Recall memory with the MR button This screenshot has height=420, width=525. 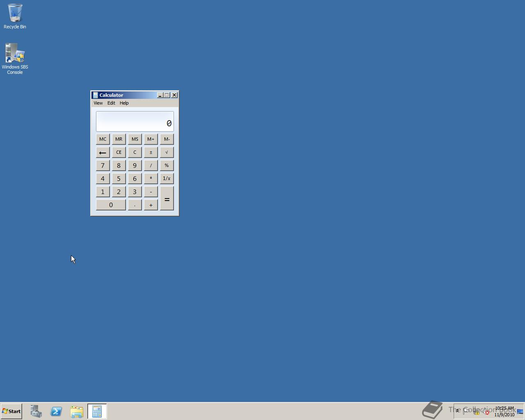pyautogui.click(x=119, y=139)
